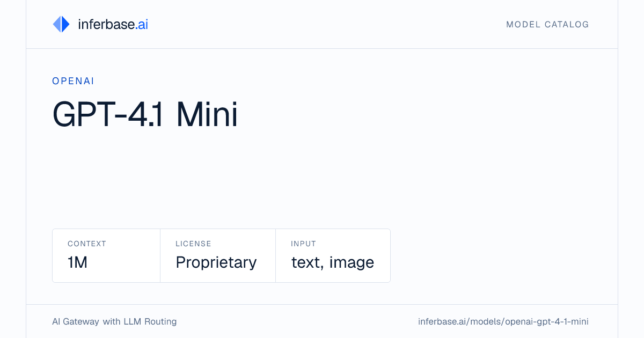Click the word Mini in the title
The image size is (644, 338).
(207, 114)
